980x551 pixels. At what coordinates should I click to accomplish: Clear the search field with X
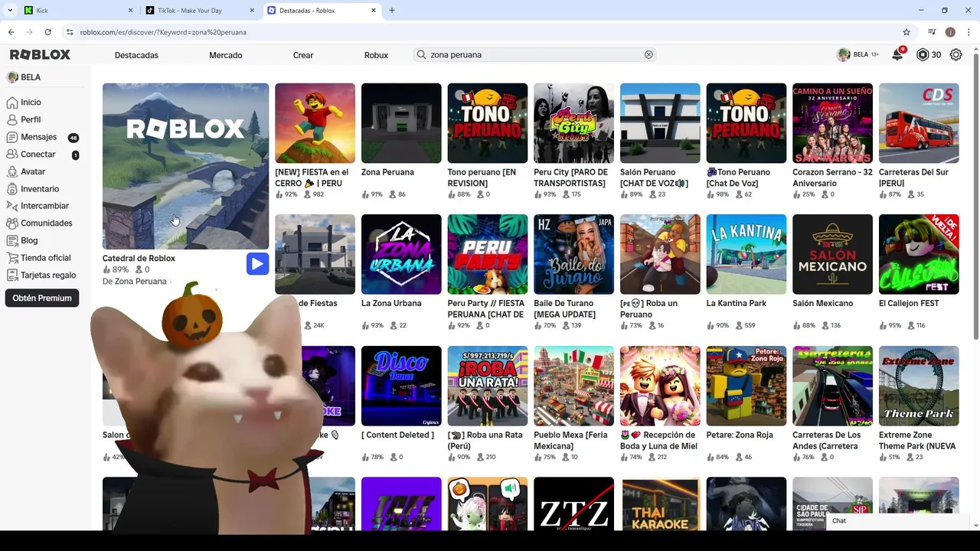pyautogui.click(x=648, y=55)
